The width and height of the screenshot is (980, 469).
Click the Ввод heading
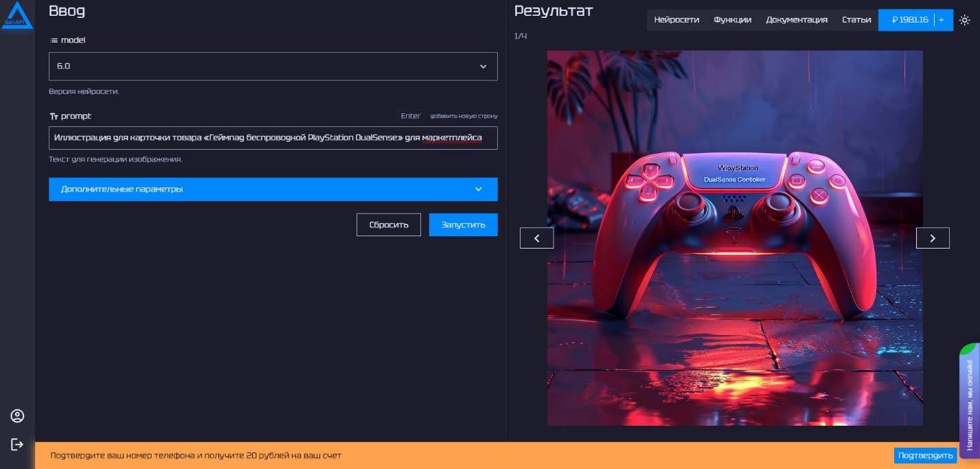67,11
